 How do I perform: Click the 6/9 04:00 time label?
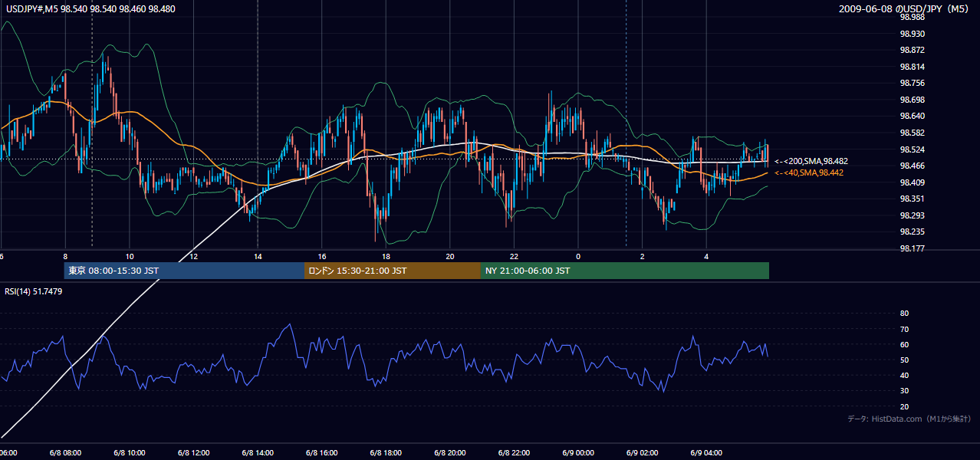point(706,453)
